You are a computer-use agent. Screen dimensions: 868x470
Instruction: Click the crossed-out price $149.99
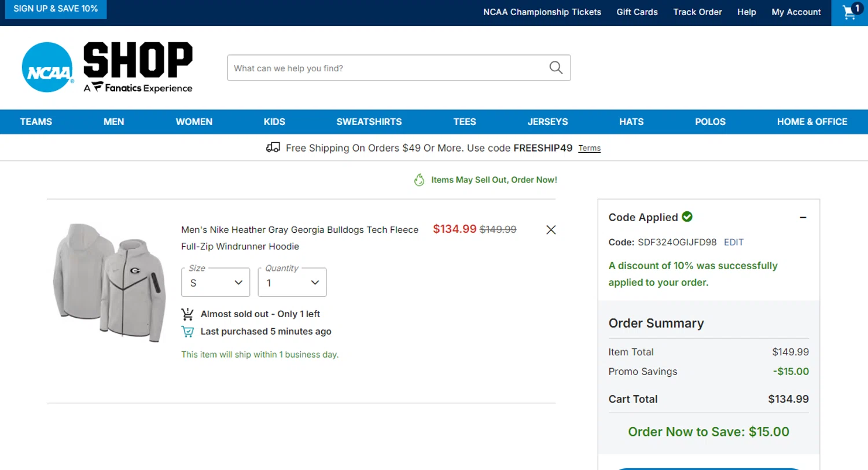point(498,229)
